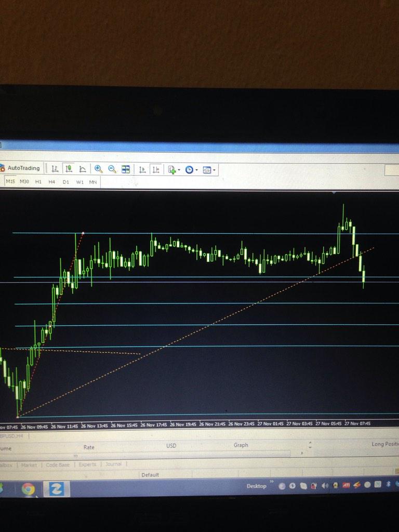
Task: Select the MN timeframe
Action: point(93,182)
